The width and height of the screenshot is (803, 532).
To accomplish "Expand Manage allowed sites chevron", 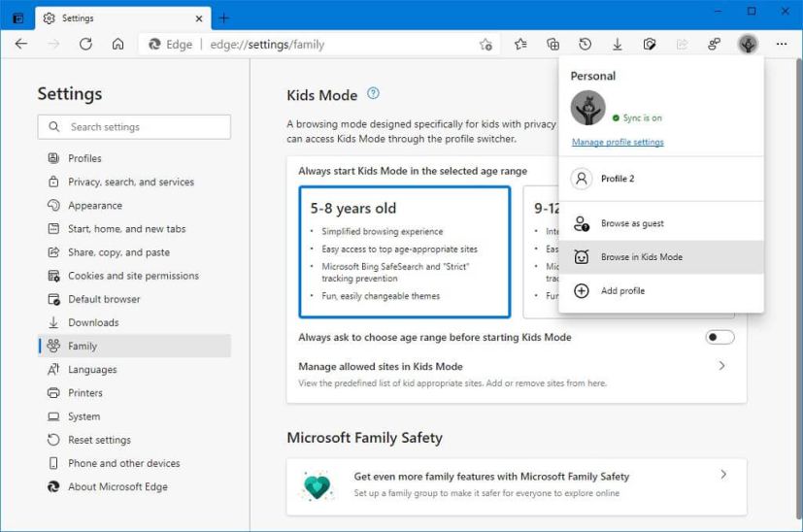I will point(721,366).
